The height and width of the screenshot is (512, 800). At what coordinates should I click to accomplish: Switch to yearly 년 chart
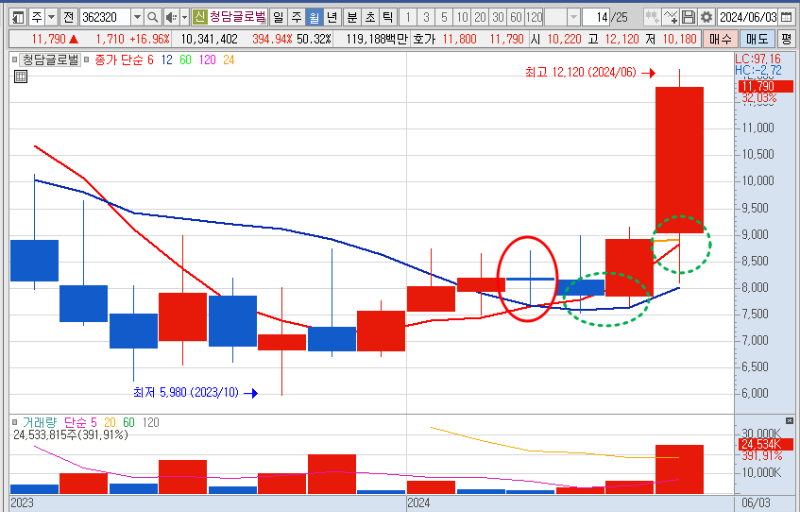[x=332, y=17]
